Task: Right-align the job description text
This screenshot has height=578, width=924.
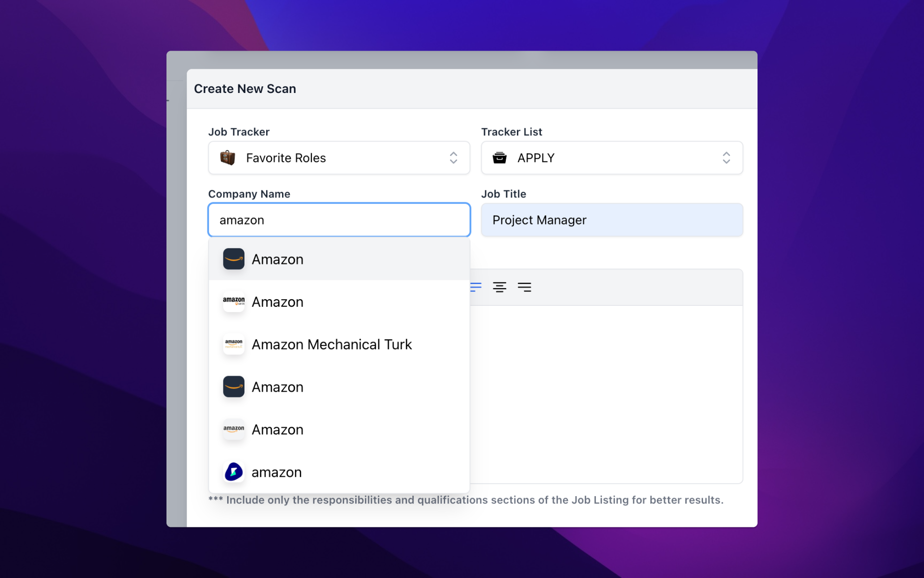Action: [524, 287]
